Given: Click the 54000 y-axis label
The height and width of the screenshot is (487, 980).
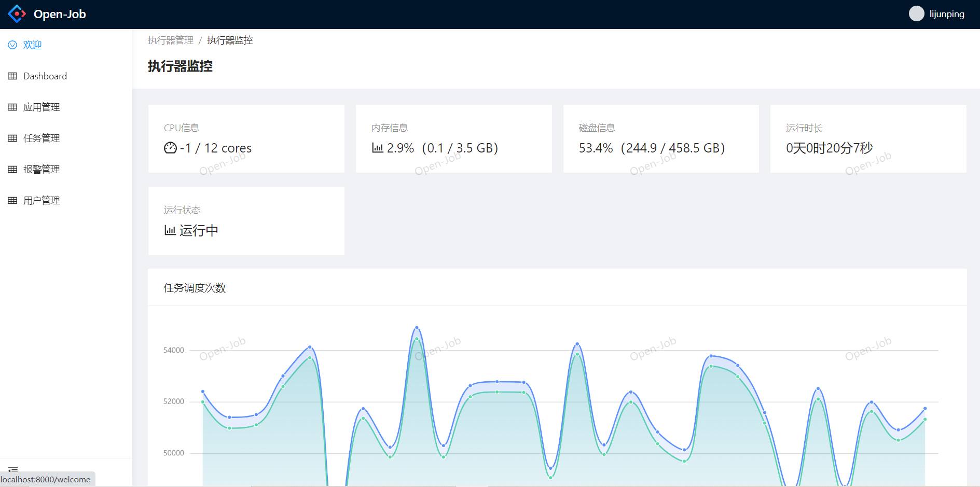Looking at the screenshot, I should pyautogui.click(x=174, y=350).
